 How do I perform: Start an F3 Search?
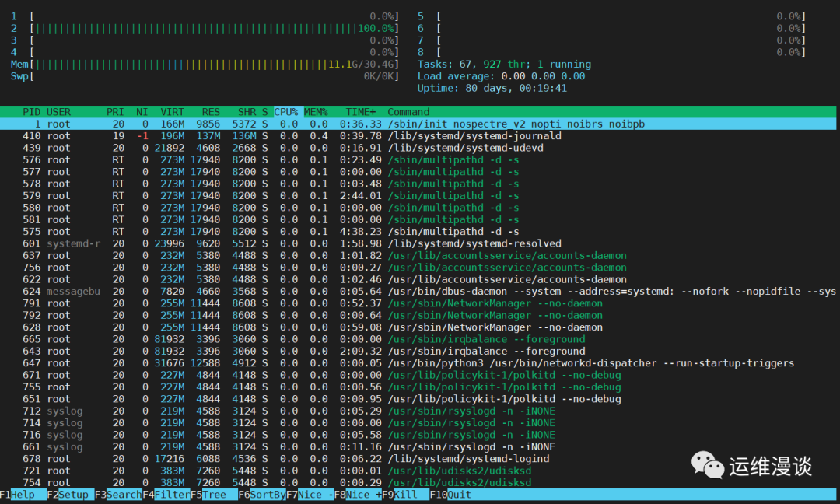[x=118, y=495]
